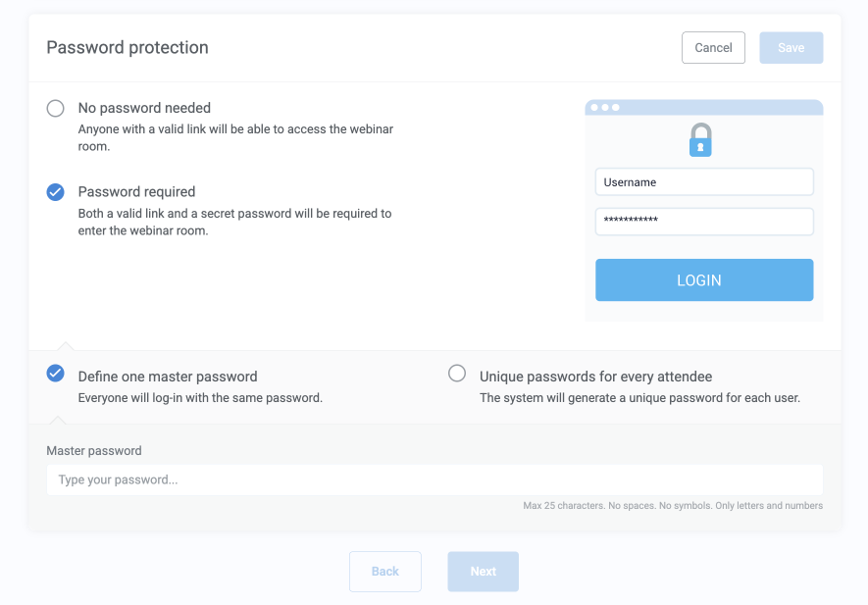Click the checkmark on Define one master password
The image size is (868, 605).
point(55,374)
